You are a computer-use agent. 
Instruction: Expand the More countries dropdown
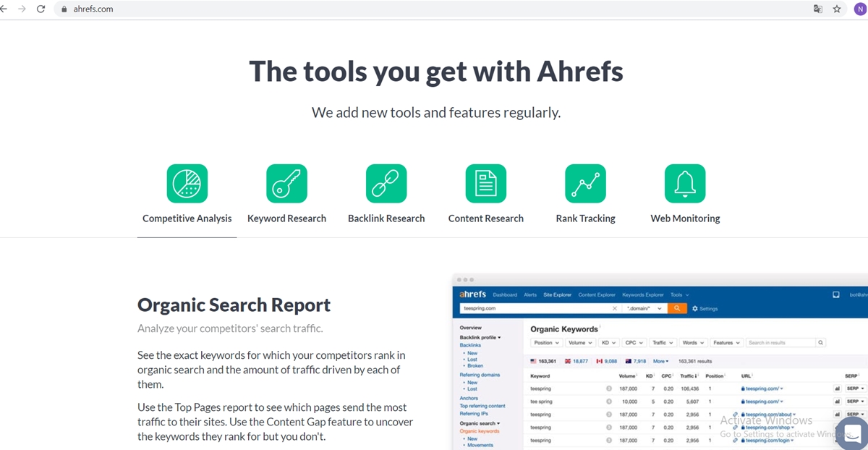click(x=661, y=361)
